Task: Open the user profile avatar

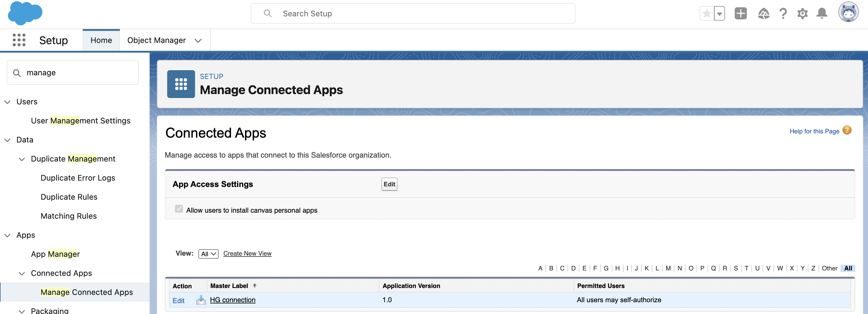Action: pyautogui.click(x=848, y=12)
